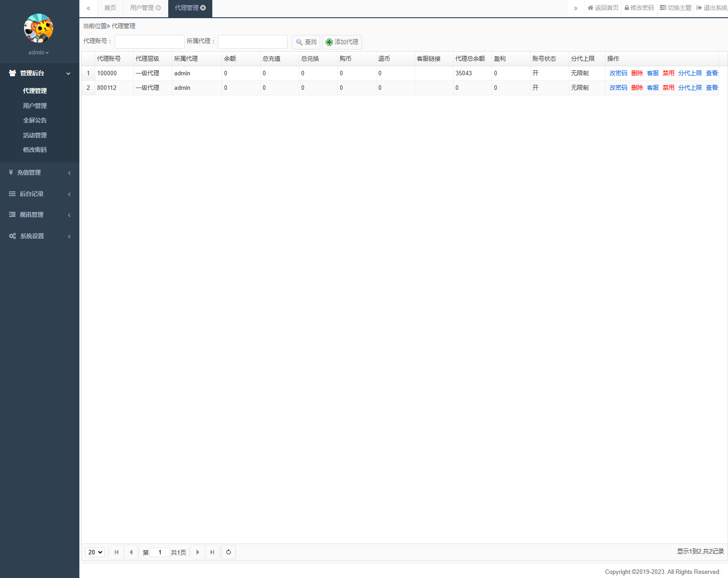Expand the 视讯管理 sidebar section
This screenshot has width=728, height=578.
[39, 215]
